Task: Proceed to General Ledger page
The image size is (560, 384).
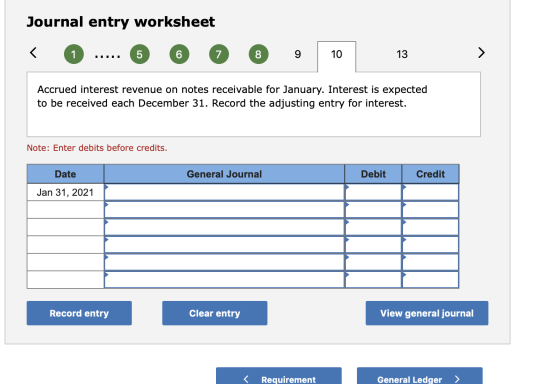Action: pos(420,376)
